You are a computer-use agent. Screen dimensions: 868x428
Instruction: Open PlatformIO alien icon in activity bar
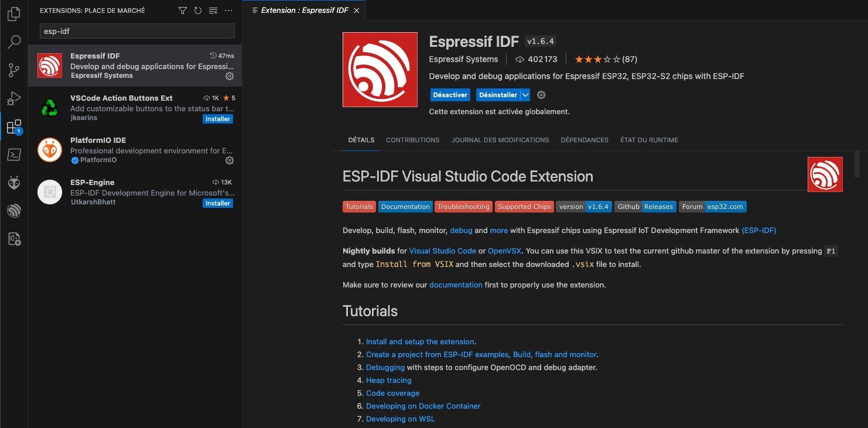click(14, 183)
